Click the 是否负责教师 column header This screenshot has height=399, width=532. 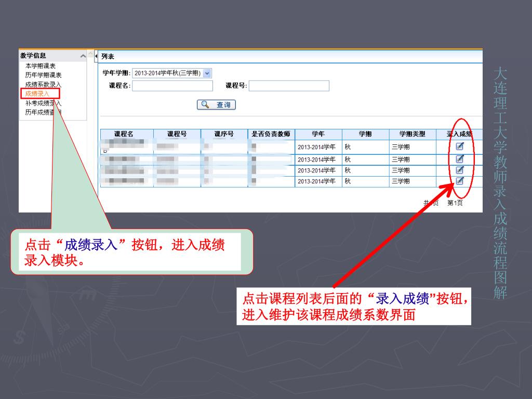coord(271,134)
